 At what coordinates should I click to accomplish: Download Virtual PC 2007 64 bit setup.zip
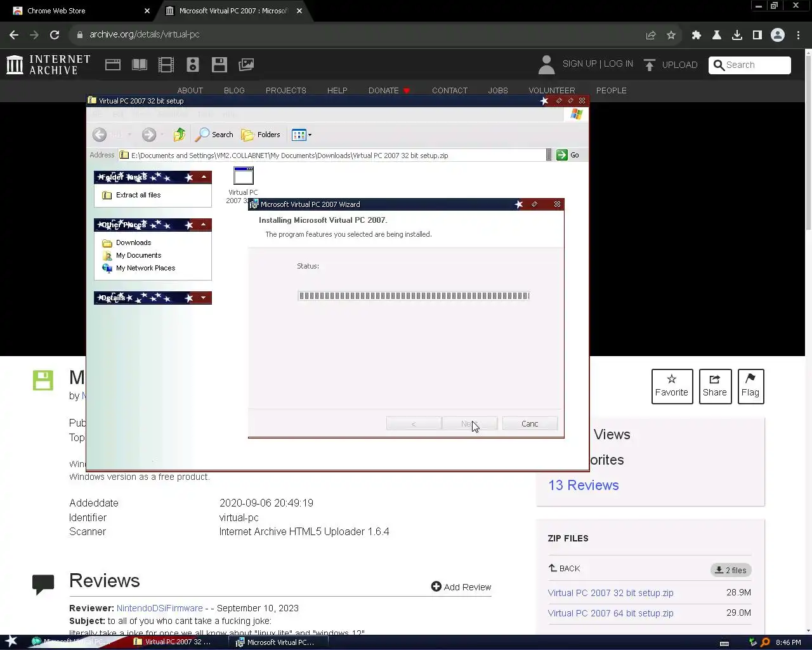click(611, 613)
